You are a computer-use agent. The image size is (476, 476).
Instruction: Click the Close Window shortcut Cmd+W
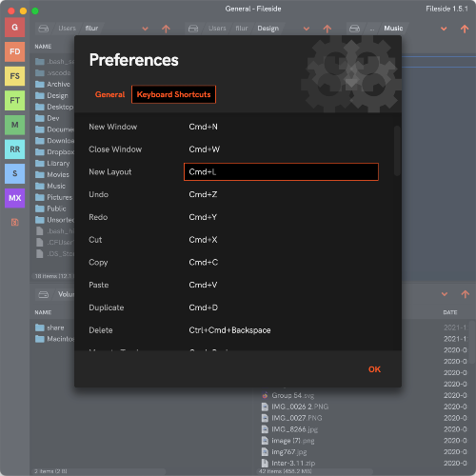pyautogui.click(x=205, y=149)
